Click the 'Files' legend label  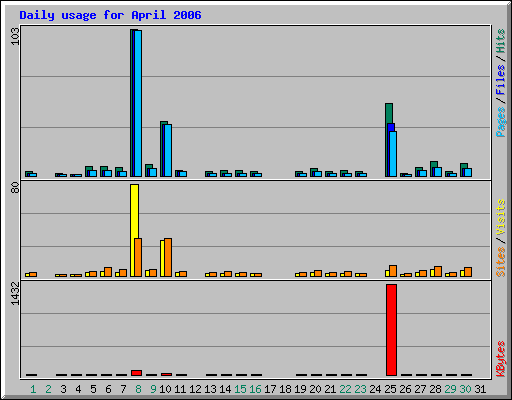[x=500, y=80]
